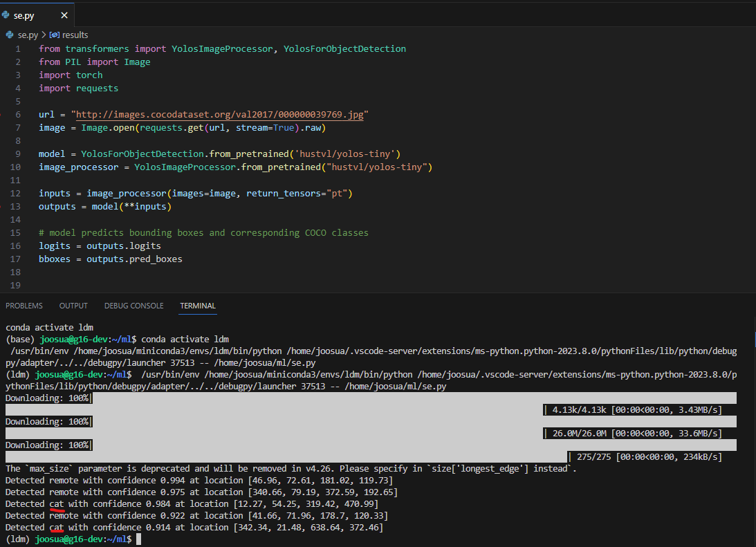Click line number 6 in the gutter
Viewport: 756px width, 547px height.
18,115
